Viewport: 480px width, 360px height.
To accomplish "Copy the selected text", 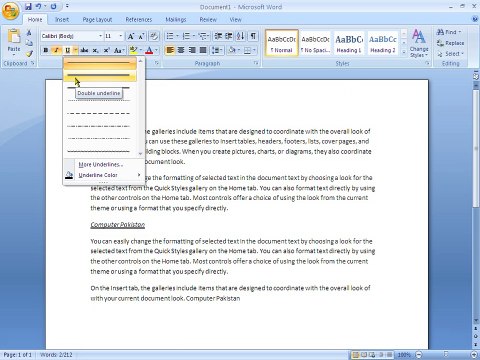I will tap(29, 43).
